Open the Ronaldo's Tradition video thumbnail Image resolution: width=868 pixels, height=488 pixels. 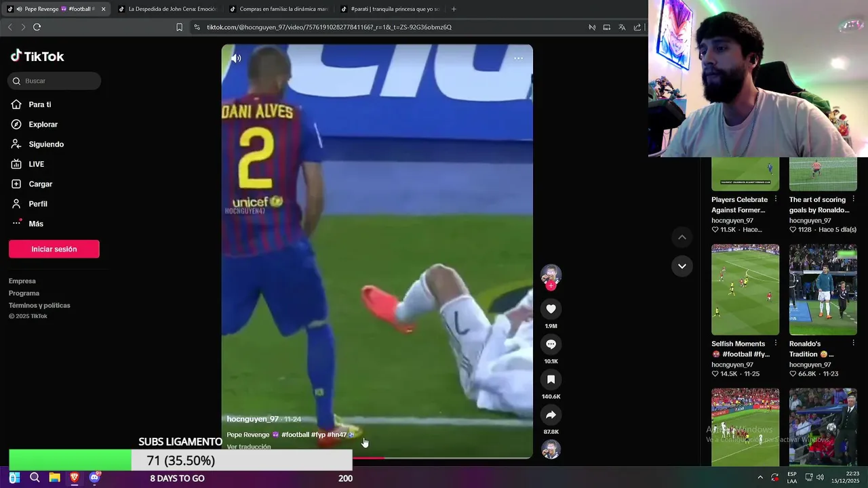(x=823, y=289)
